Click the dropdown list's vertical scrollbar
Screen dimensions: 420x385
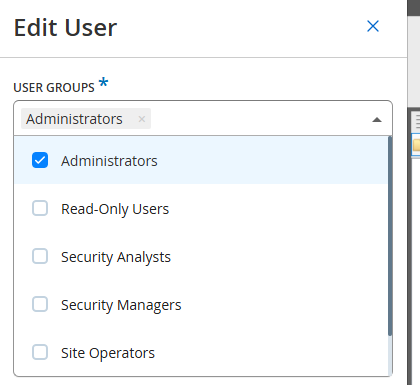tap(390, 236)
